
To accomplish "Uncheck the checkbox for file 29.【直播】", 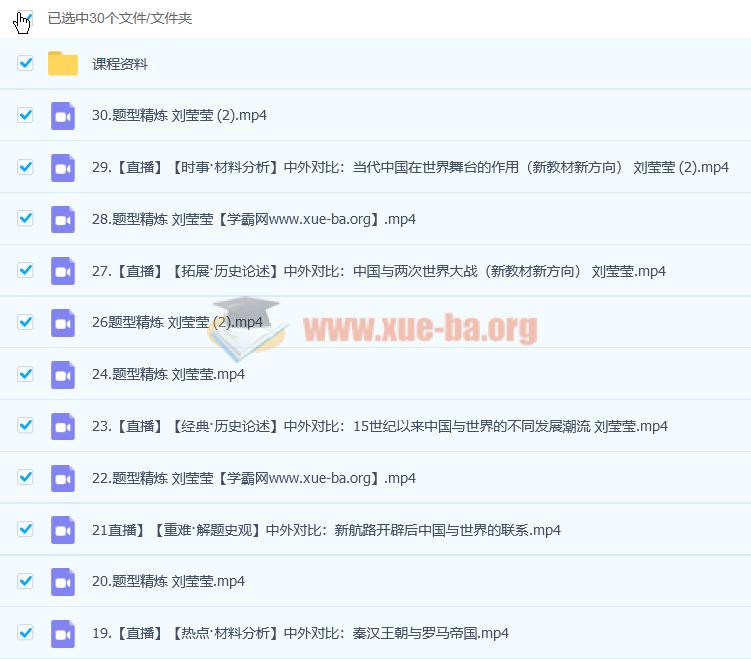I will (25, 167).
